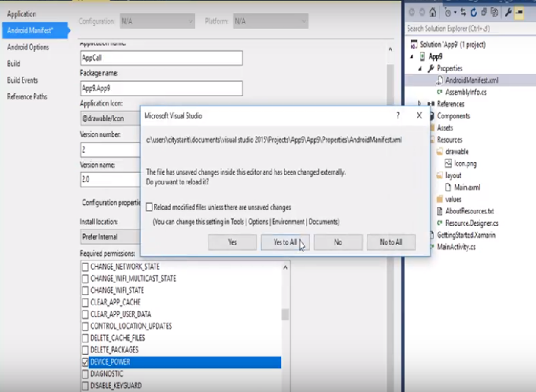Open the Reference Paths tab
This screenshot has height=392, width=536.
point(27,97)
